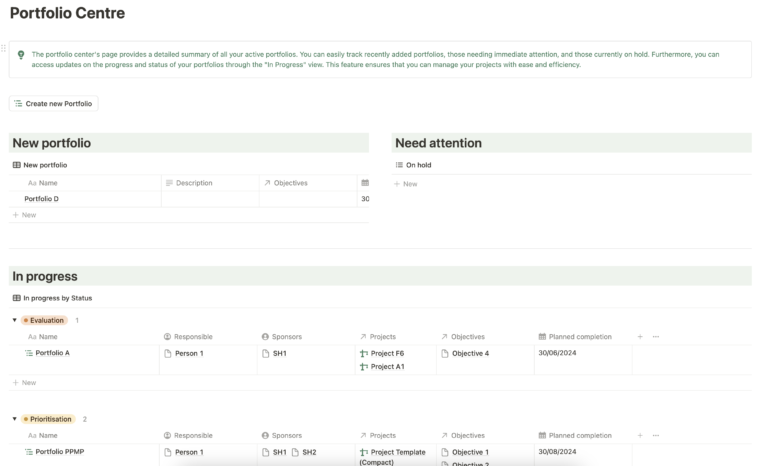Click the Create new Portfolio button
Screen dimensions: 768x466
point(54,103)
